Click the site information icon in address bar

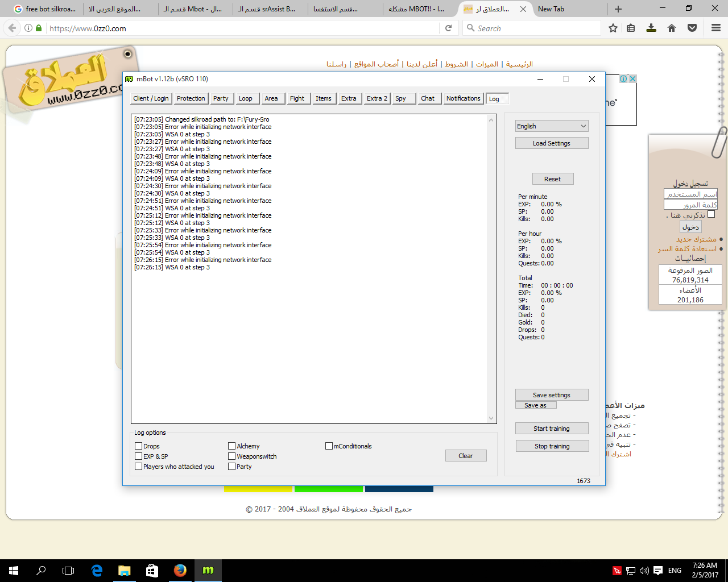(28, 28)
